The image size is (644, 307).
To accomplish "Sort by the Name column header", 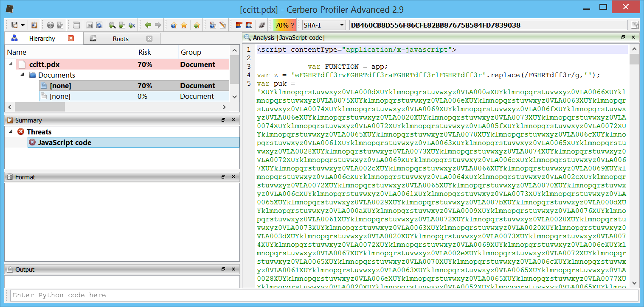I will [x=70, y=52].
